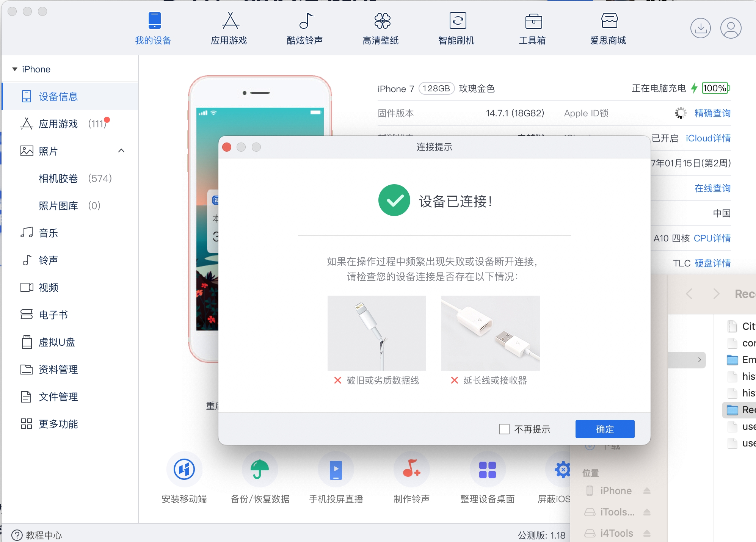The width and height of the screenshot is (756, 542).
Task: Enable the 不再提示 checkbox
Action: point(504,429)
